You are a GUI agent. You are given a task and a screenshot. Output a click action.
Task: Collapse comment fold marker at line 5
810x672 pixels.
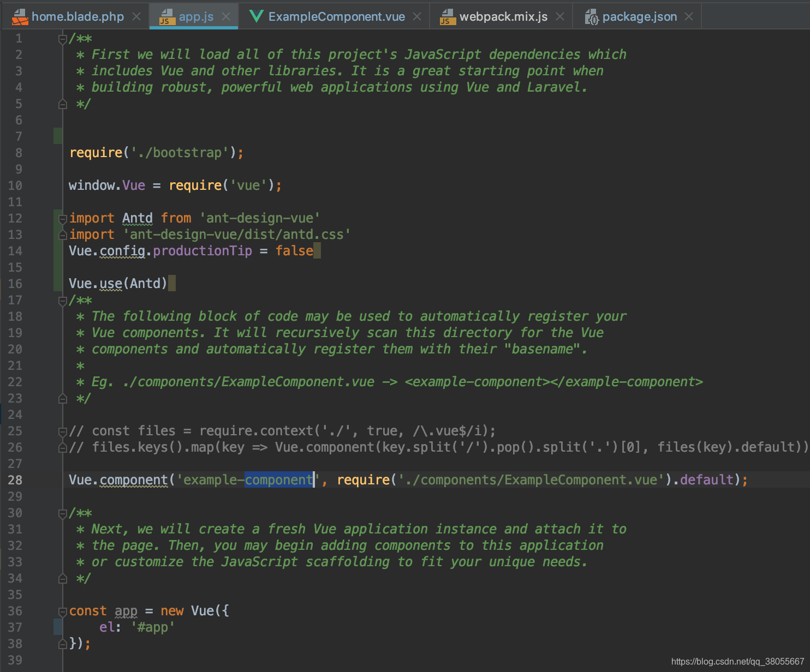pyautogui.click(x=62, y=104)
